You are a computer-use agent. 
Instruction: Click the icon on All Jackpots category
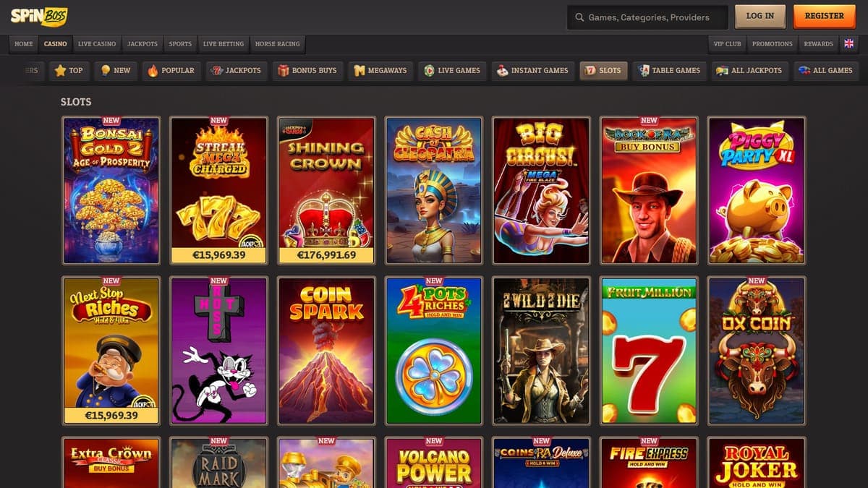click(722, 71)
